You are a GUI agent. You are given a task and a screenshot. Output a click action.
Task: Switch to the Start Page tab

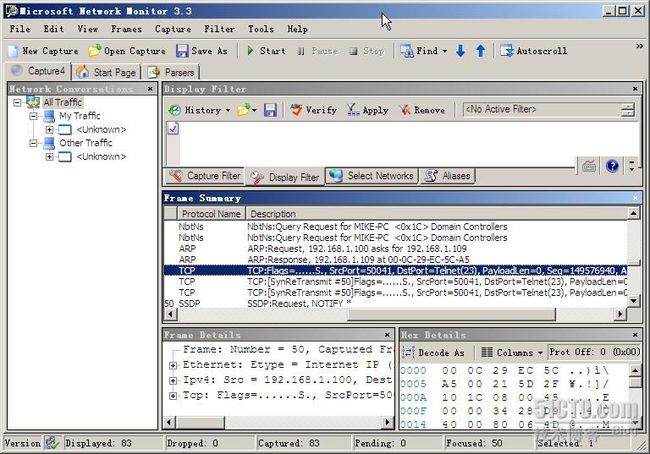pos(106,72)
